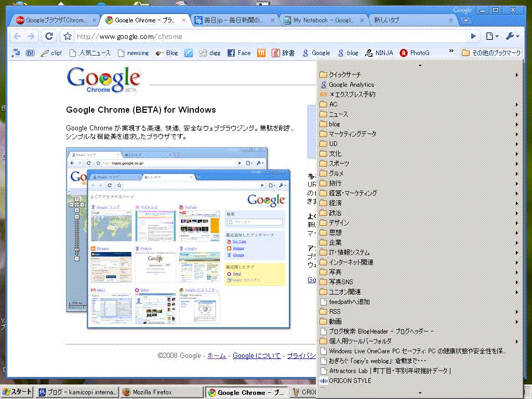The image size is (532, 399).
Task: Toggle the その他のブックマーク folder button
Action: (x=491, y=53)
